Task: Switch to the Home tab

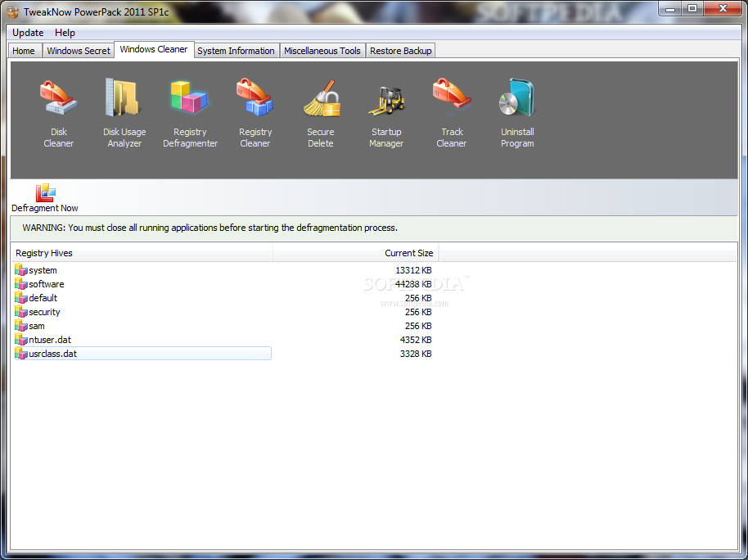Action: pos(24,51)
